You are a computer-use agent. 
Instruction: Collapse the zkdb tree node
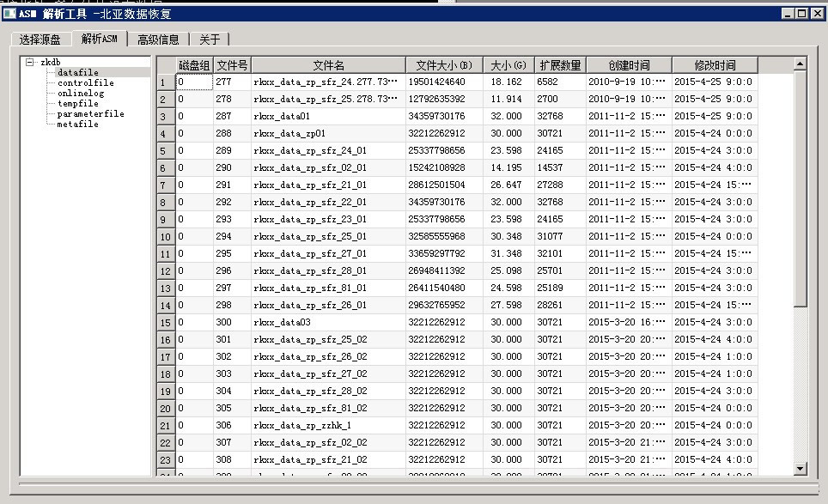[x=29, y=63]
